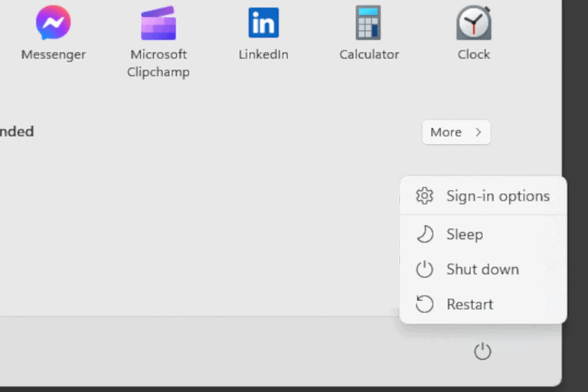This screenshot has height=392, width=588.
Task: Open the Messenger app icon
Action: [53, 23]
